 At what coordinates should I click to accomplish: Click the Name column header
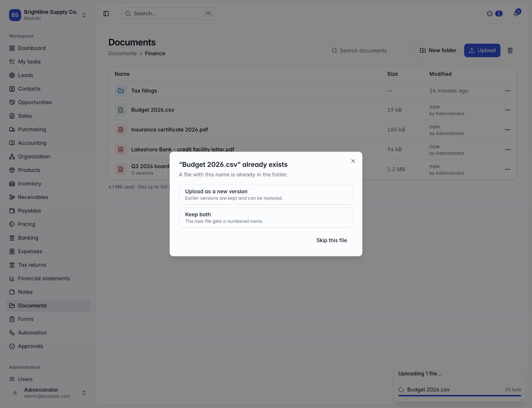coord(122,74)
